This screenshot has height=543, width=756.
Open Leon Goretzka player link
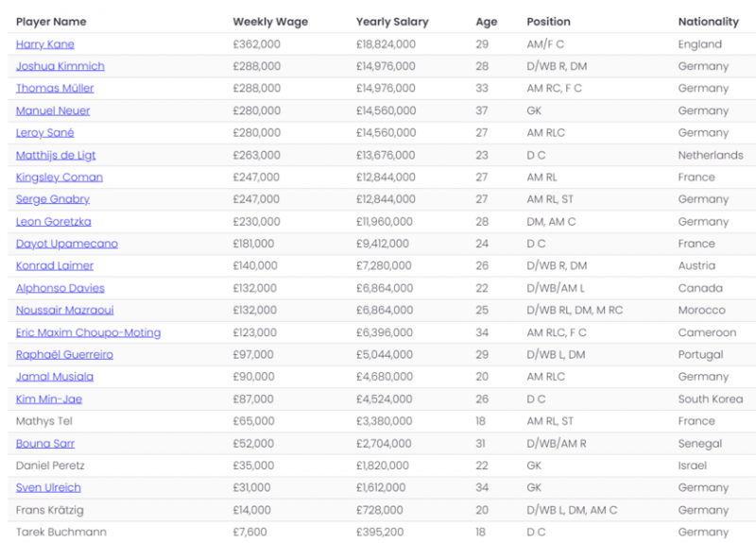click(x=53, y=222)
